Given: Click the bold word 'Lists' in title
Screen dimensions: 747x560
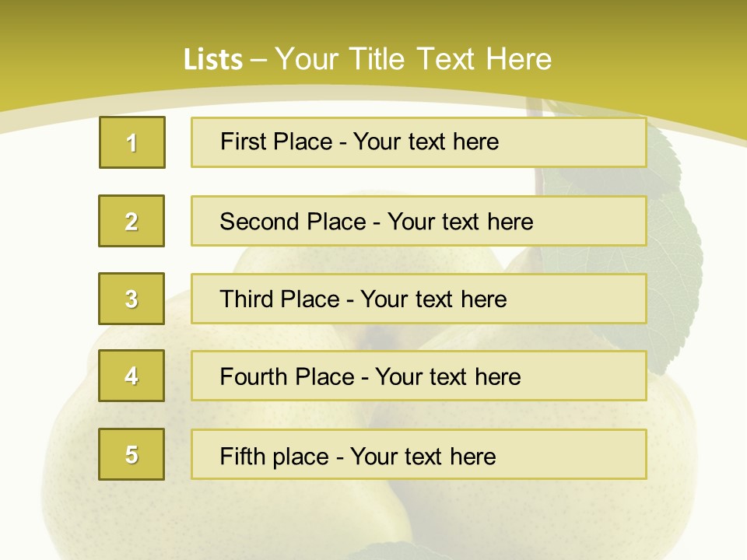Looking at the screenshot, I should 213,60.
